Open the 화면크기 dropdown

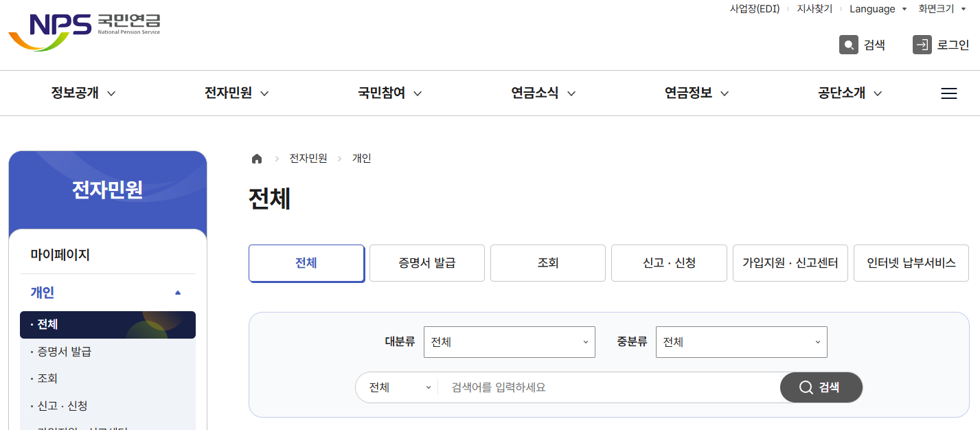pyautogui.click(x=942, y=8)
